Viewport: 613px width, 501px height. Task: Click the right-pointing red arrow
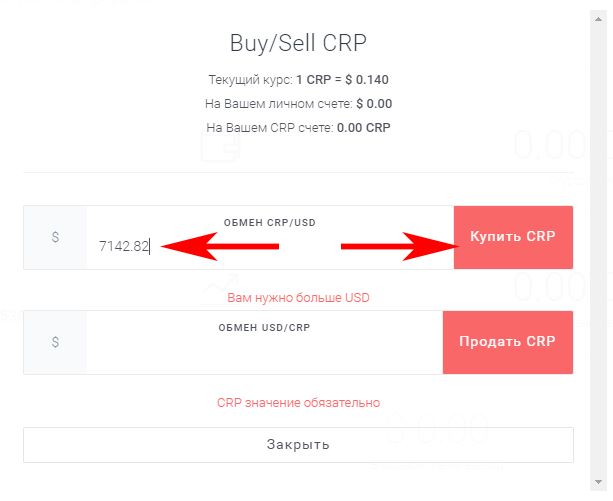pos(400,247)
